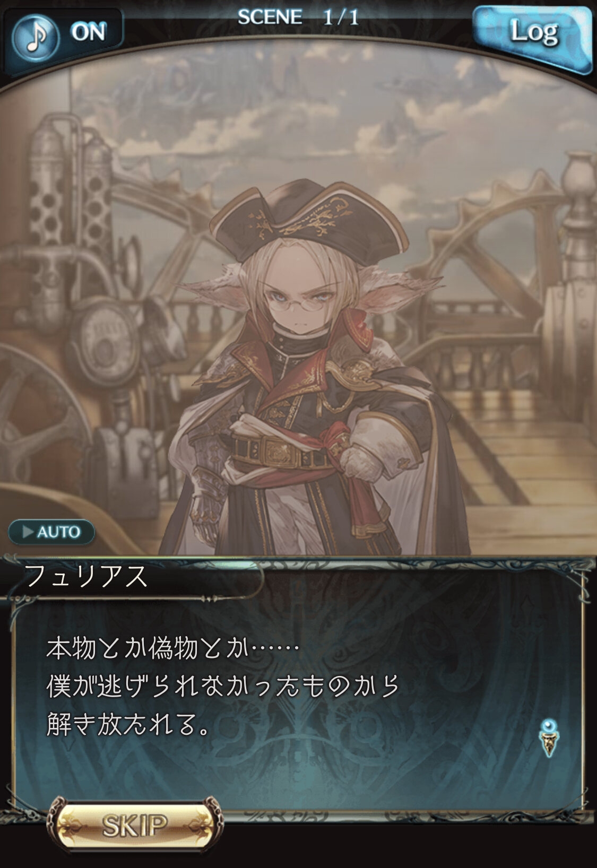Skip the scene with SKIP button
Viewport: 597px width, 868px height.
pyautogui.click(x=135, y=826)
